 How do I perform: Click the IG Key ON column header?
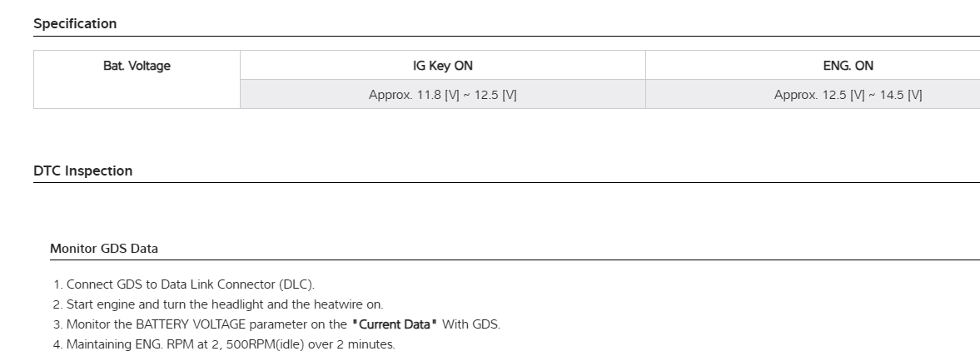(x=442, y=66)
